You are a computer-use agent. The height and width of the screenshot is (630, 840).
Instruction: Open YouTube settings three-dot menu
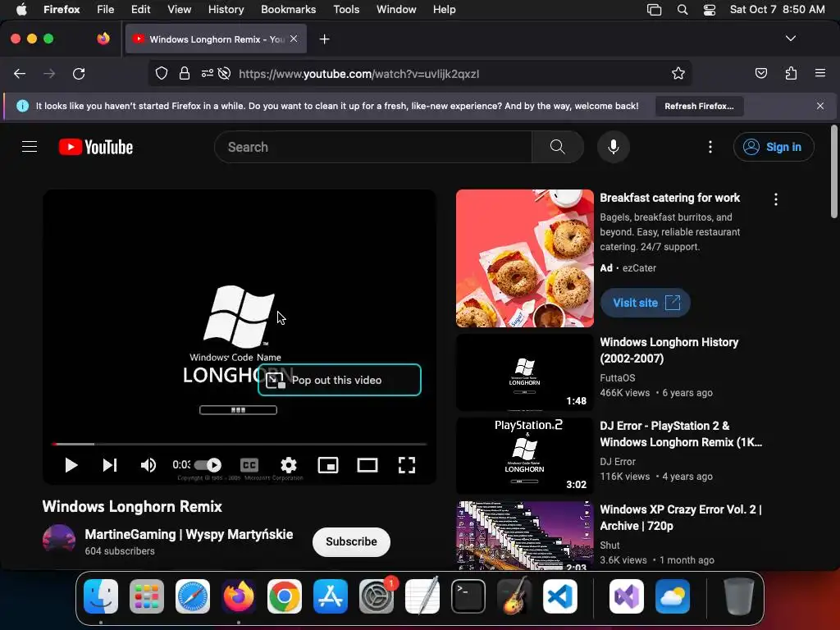click(710, 147)
